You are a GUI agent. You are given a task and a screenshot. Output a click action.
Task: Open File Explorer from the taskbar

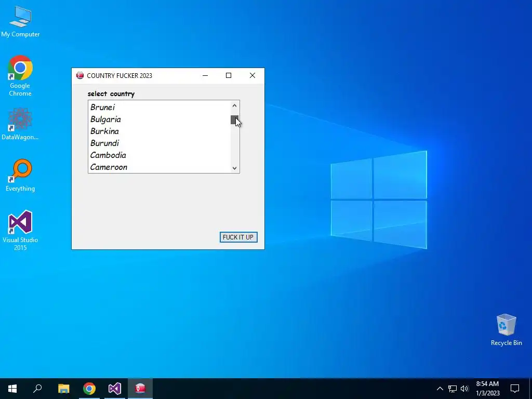coord(63,389)
